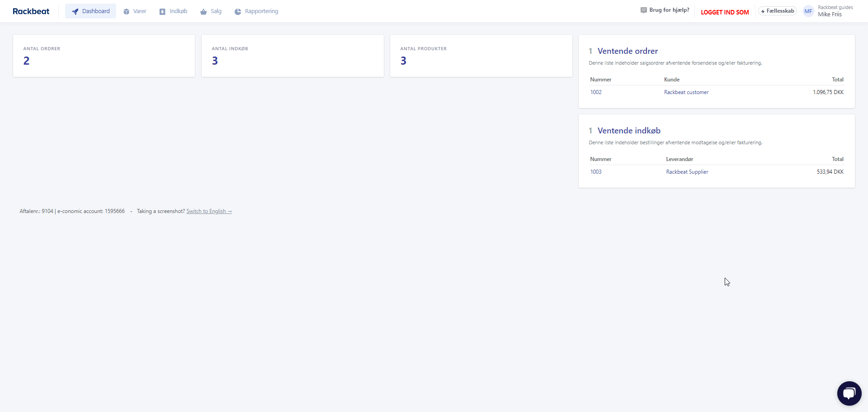Viewport: 868px width, 412px height.
Task: Select the Dashboard rocket icon
Action: click(x=75, y=11)
